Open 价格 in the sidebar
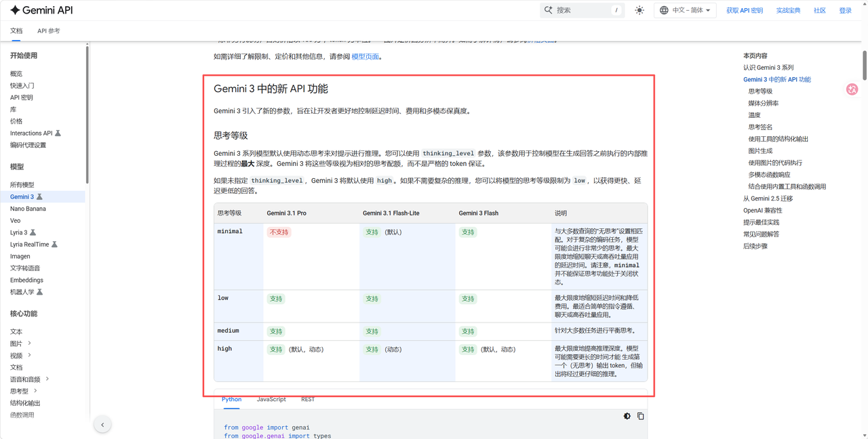This screenshot has height=439, width=868. pyautogui.click(x=16, y=121)
